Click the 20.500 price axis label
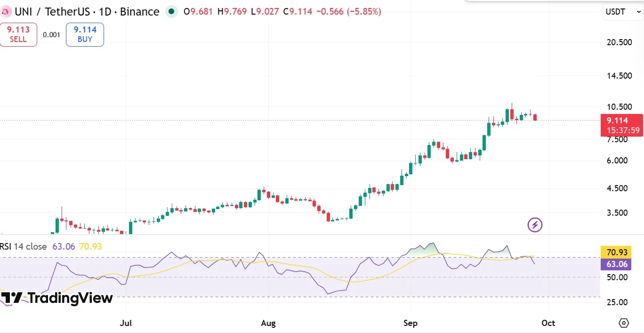 click(620, 42)
